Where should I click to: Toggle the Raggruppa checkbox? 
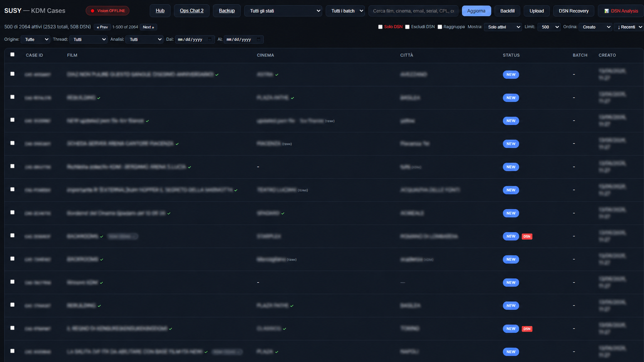tap(439, 27)
